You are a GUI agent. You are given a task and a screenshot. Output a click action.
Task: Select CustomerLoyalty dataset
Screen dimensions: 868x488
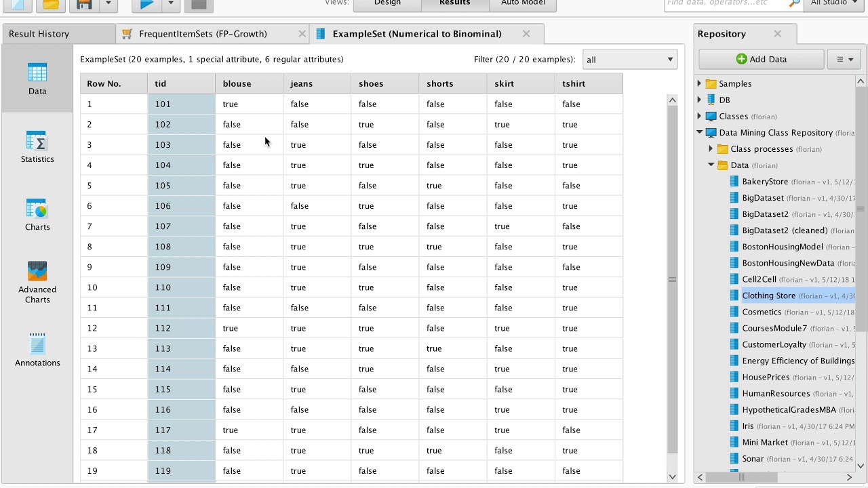pyautogui.click(x=774, y=345)
